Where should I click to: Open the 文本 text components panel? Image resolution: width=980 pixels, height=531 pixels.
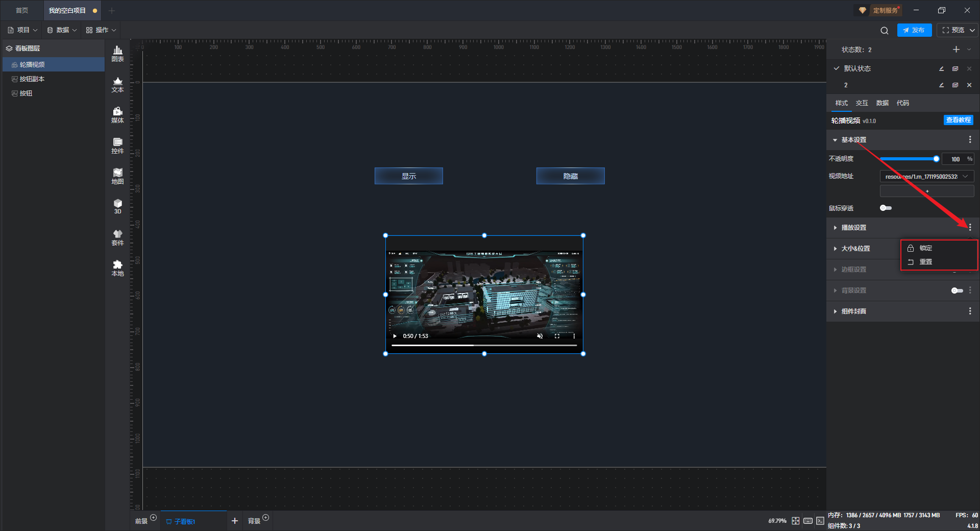(x=117, y=84)
